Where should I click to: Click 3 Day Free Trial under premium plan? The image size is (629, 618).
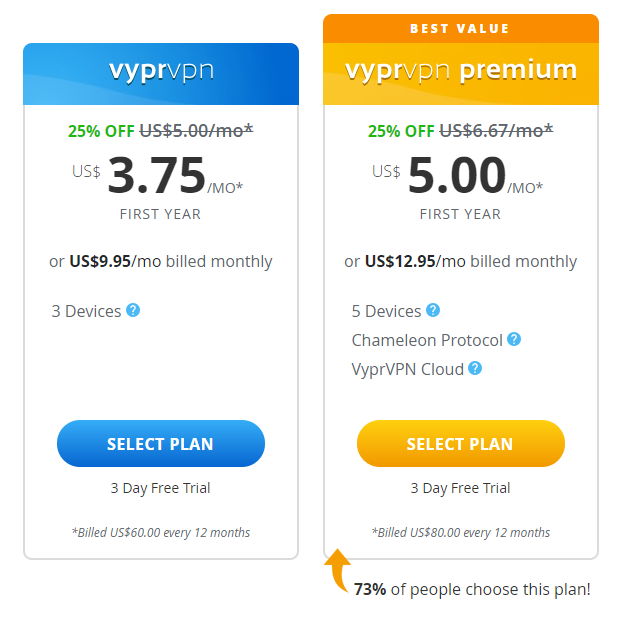click(461, 488)
